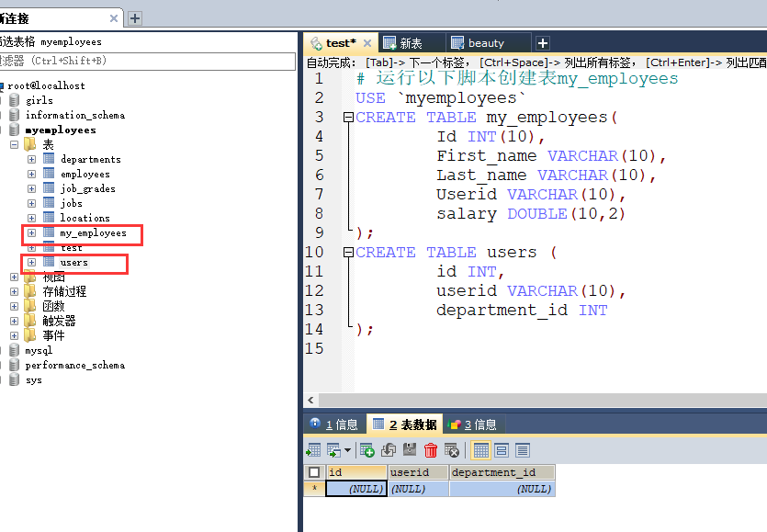Select the (NULL) cell under department_id
Image resolution: width=767 pixels, height=532 pixels.
(x=502, y=489)
